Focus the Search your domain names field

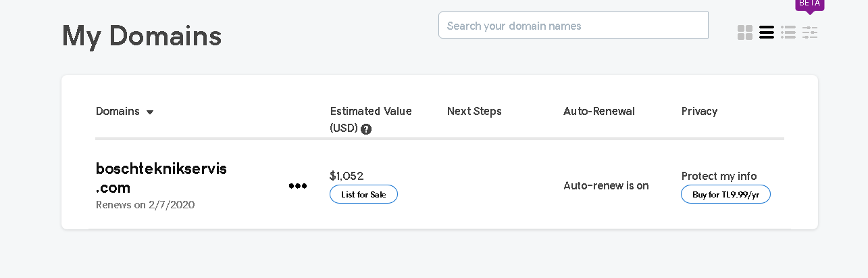tap(573, 26)
